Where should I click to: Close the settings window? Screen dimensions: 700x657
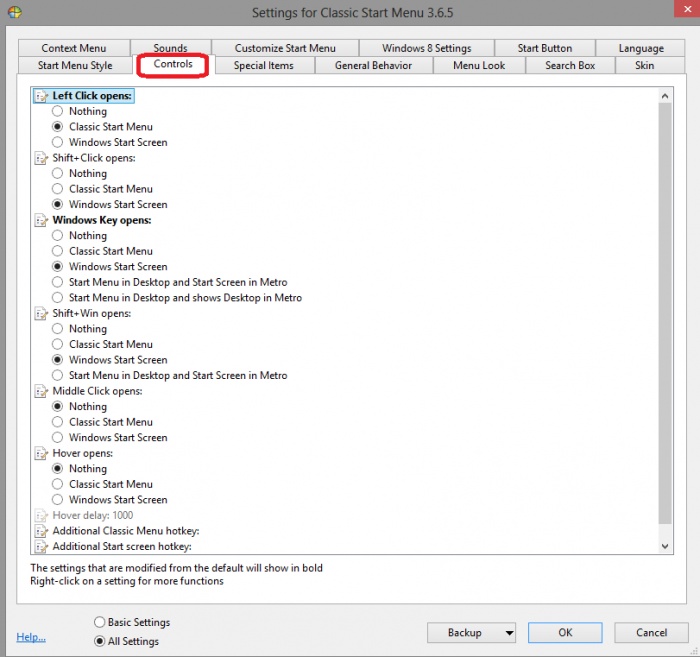[x=688, y=9]
